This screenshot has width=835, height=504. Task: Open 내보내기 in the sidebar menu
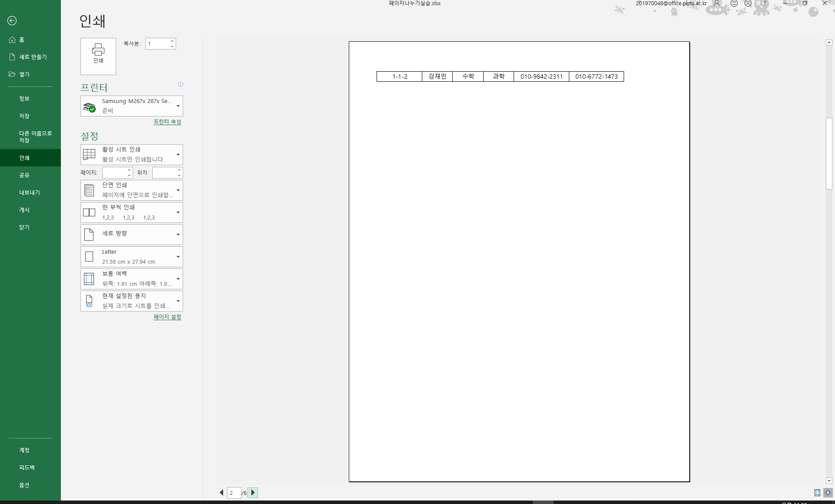pyautogui.click(x=29, y=192)
